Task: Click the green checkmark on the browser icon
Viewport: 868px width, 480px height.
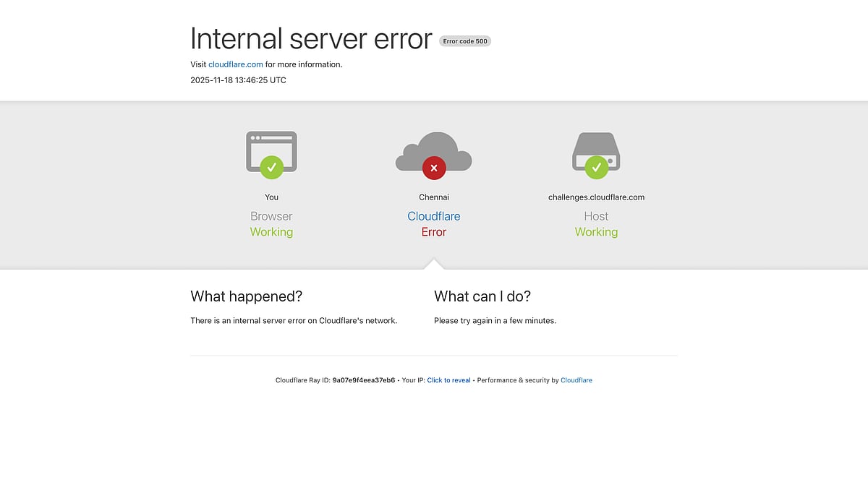Action: click(x=271, y=167)
